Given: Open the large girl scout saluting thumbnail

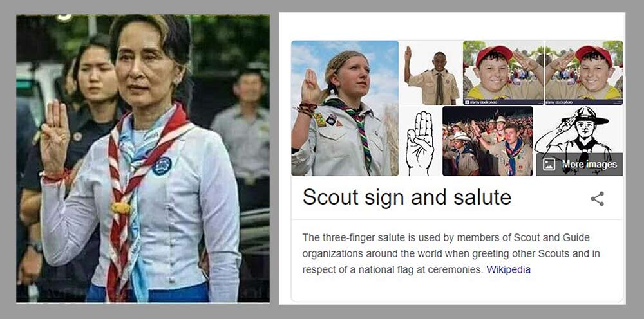Looking at the screenshot, I should click(345, 108).
